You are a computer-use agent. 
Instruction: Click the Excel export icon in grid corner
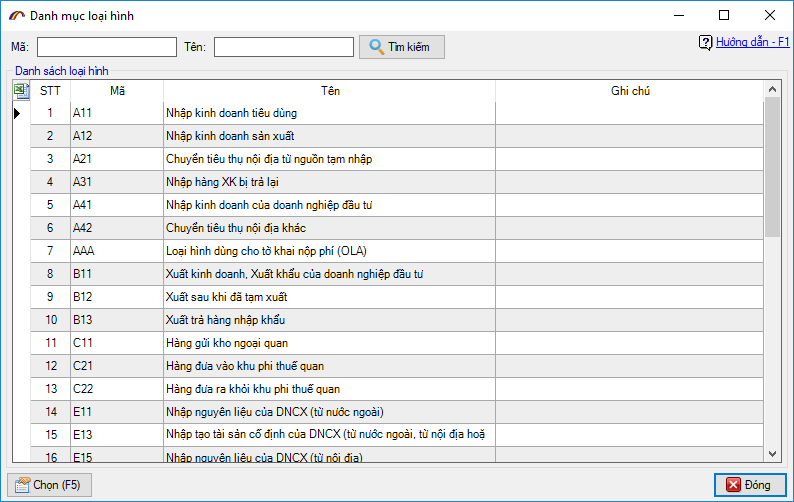tap(21, 91)
